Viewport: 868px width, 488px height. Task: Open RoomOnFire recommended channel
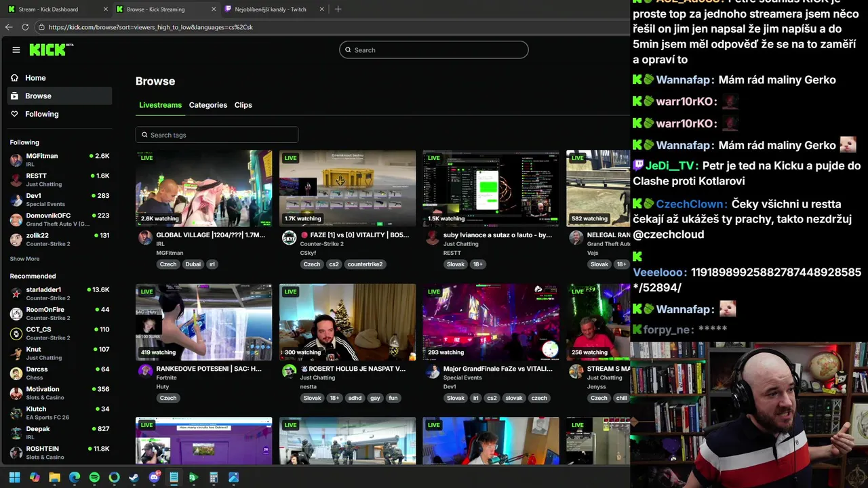coord(60,313)
